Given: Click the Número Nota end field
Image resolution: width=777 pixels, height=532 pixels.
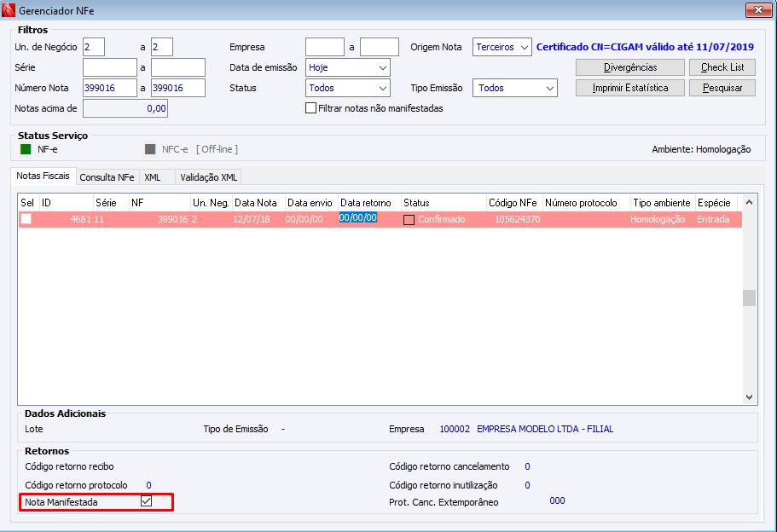Looking at the screenshot, I should click(x=178, y=88).
